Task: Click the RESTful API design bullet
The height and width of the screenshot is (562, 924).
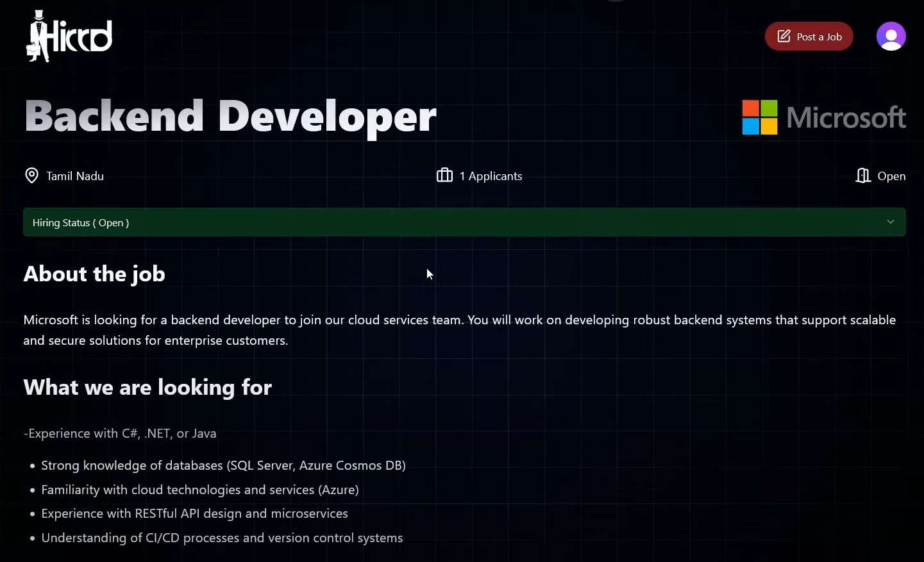Action: pyautogui.click(x=194, y=514)
